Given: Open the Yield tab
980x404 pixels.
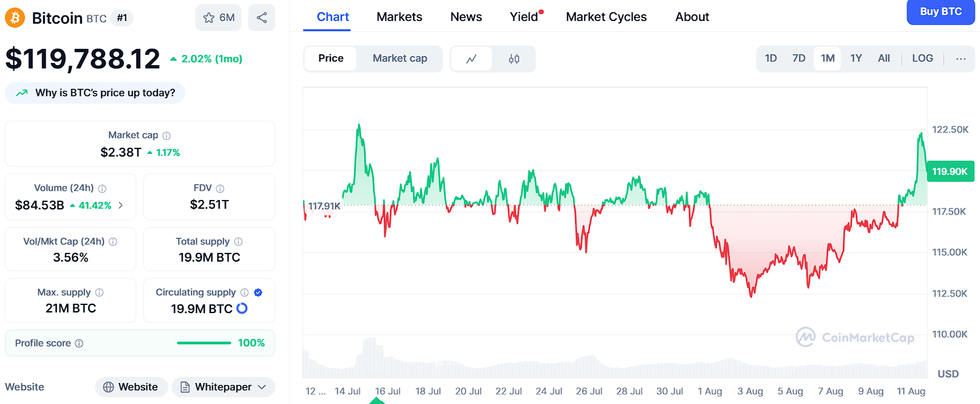Looking at the screenshot, I should coord(524,17).
